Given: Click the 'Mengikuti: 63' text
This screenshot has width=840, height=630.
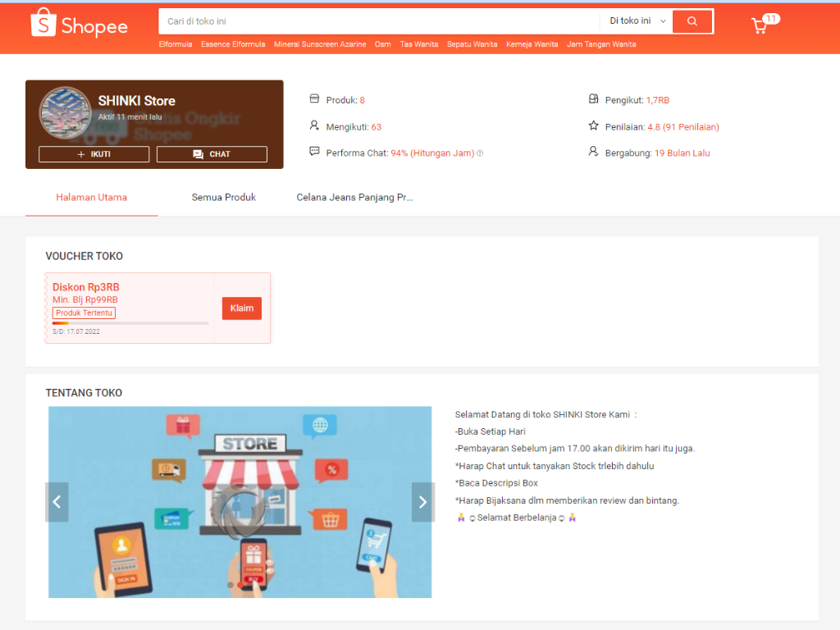Looking at the screenshot, I should pyautogui.click(x=354, y=127).
